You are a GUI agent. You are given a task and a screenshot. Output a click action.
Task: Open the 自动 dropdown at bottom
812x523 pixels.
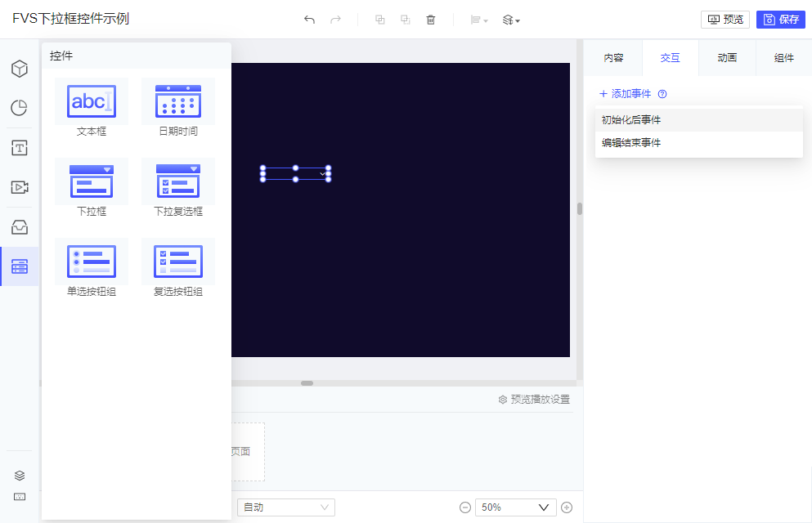pos(286,507)
